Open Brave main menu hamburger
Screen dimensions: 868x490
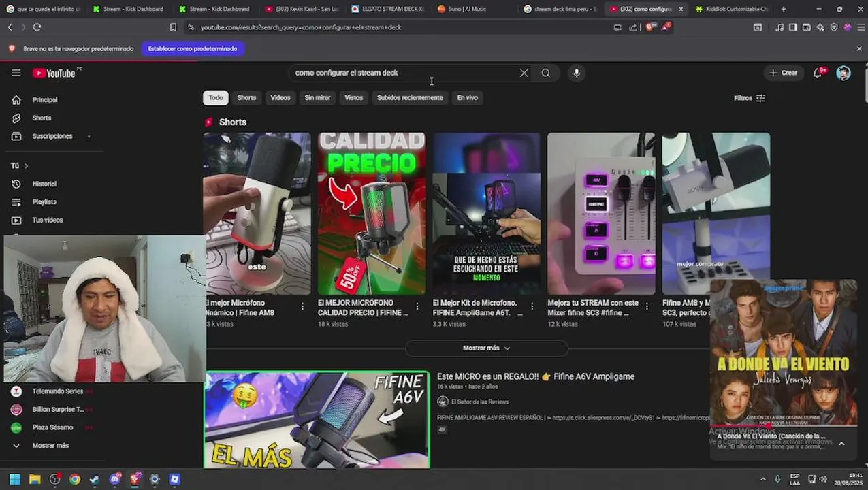tap(860, 27)
